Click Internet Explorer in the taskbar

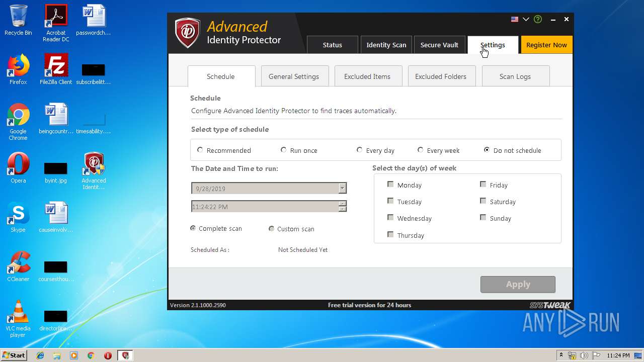coord(40,355)
